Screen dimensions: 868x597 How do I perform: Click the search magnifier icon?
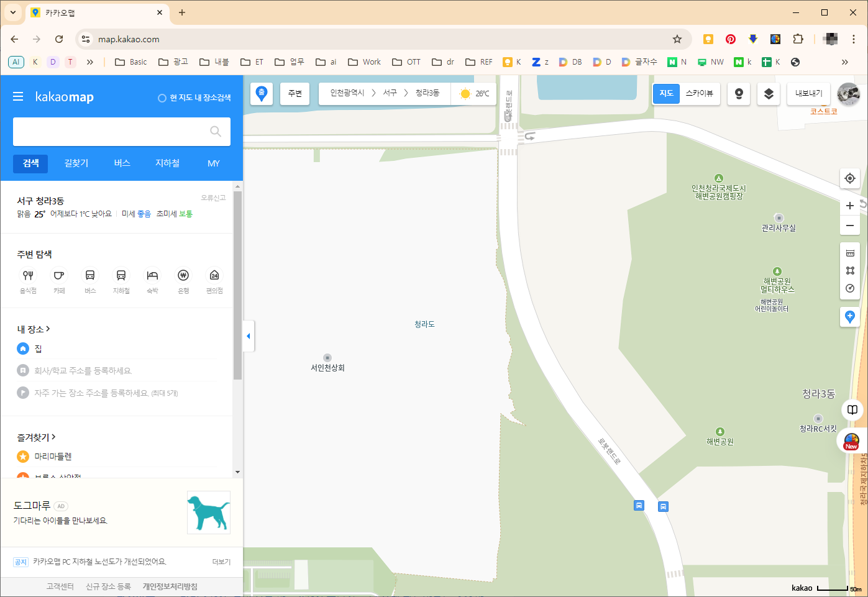[216, 131]
